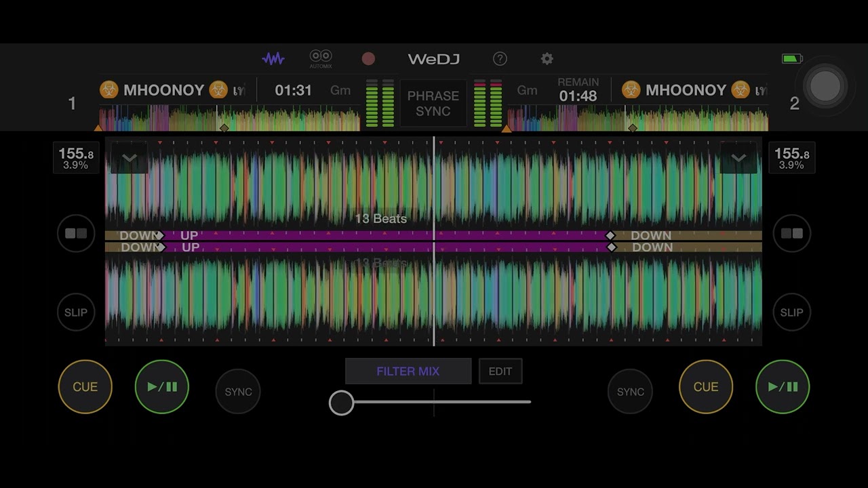This screenshot has height=488, width=868.
Task: Click the deck 1 UP phrase label
Action: pos(189,235)
